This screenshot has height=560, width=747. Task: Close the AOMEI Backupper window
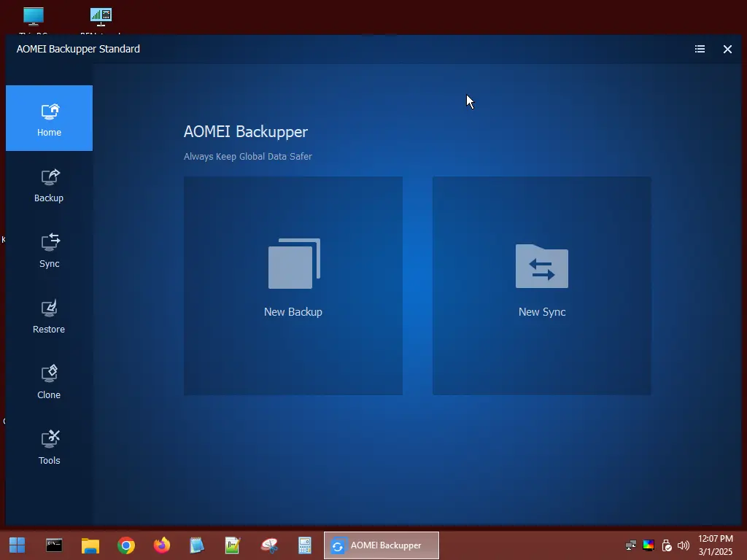click(x=727, y=49)
